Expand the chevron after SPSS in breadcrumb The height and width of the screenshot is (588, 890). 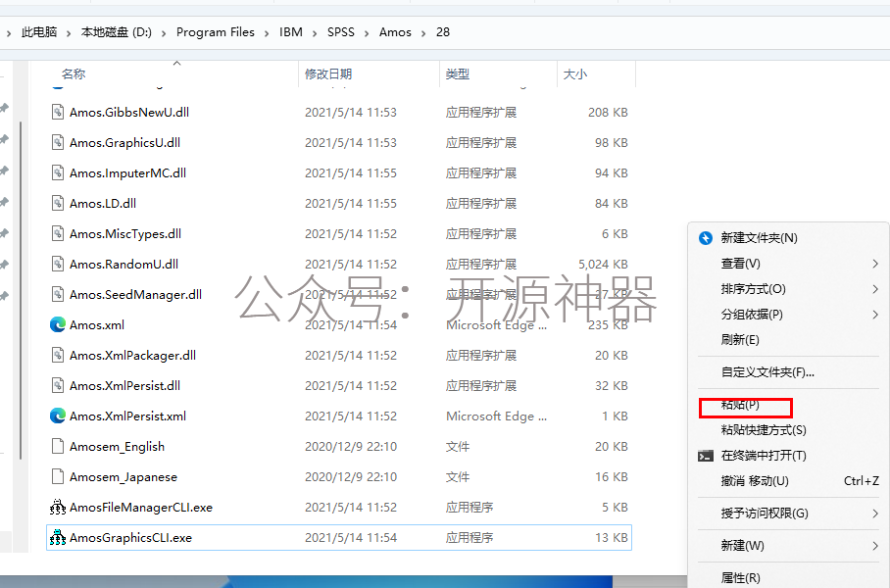pyautogui.click(x=367, y=33)
